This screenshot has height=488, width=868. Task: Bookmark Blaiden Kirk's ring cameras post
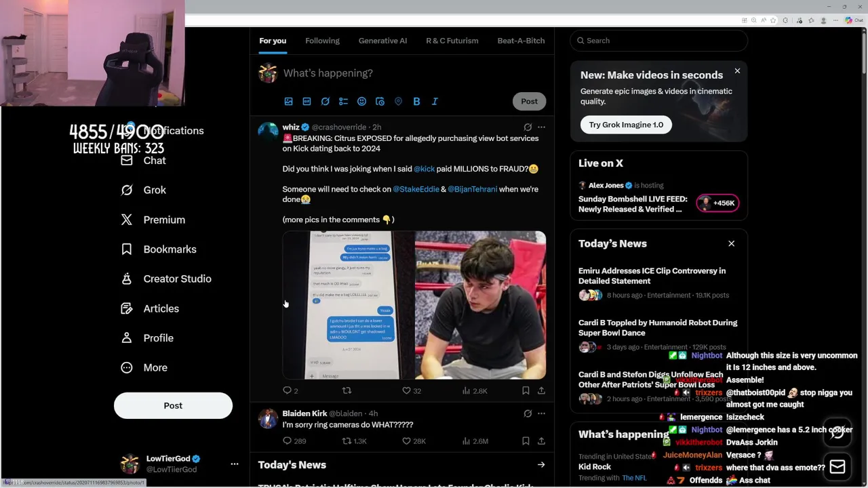click(526, 441)
